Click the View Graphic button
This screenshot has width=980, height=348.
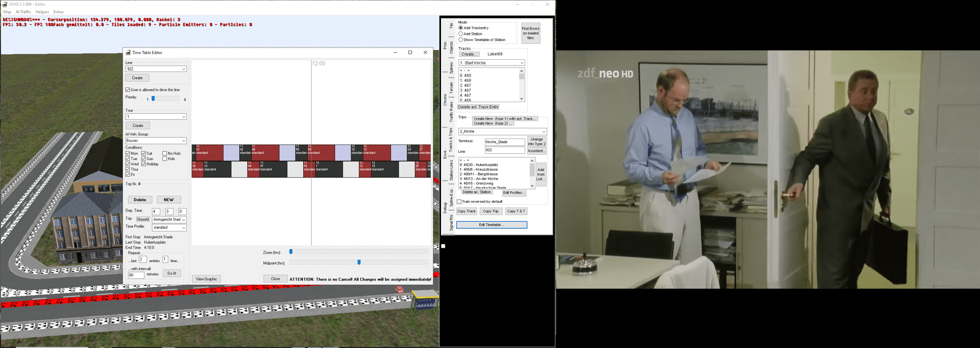coord(207,279)
